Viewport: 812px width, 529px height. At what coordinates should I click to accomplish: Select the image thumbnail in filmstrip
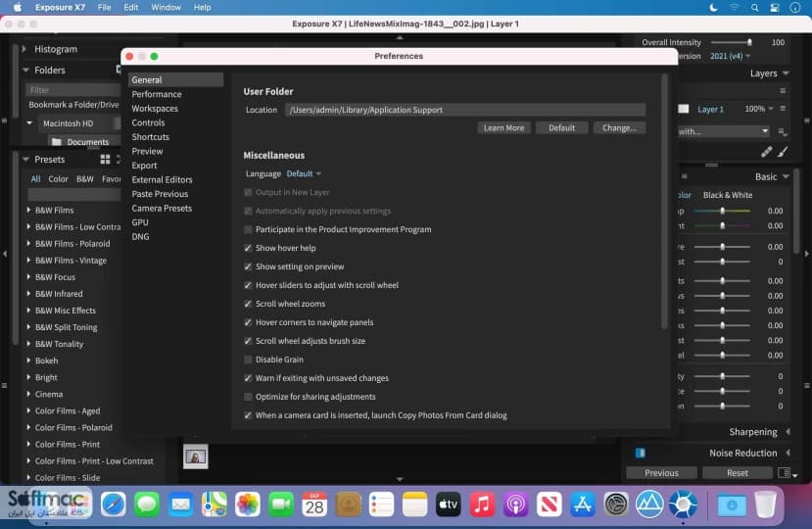[196, 457]
